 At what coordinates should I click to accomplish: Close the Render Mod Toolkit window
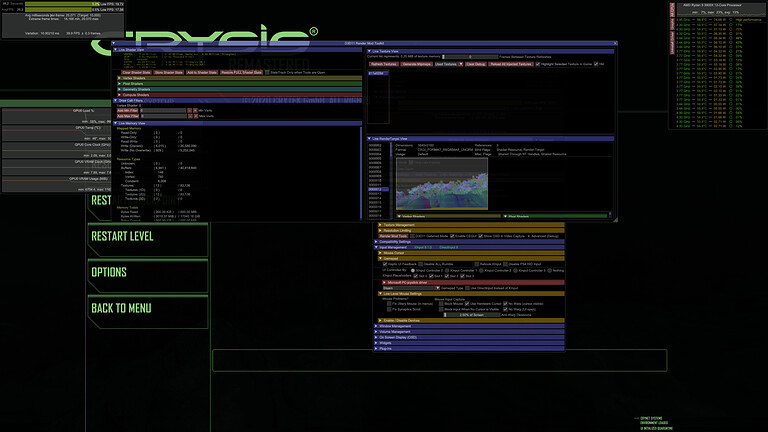pos(615,43)
